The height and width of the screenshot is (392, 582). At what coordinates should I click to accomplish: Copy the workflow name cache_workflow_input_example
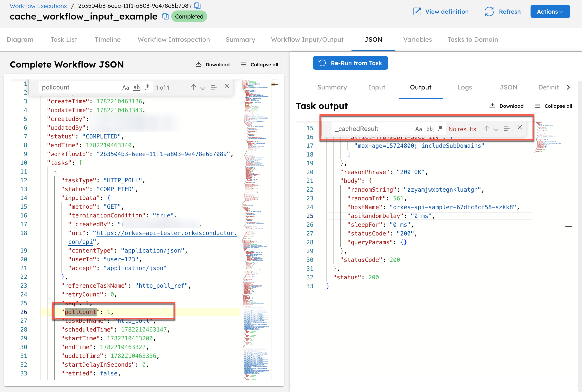[x=165, y=17]
